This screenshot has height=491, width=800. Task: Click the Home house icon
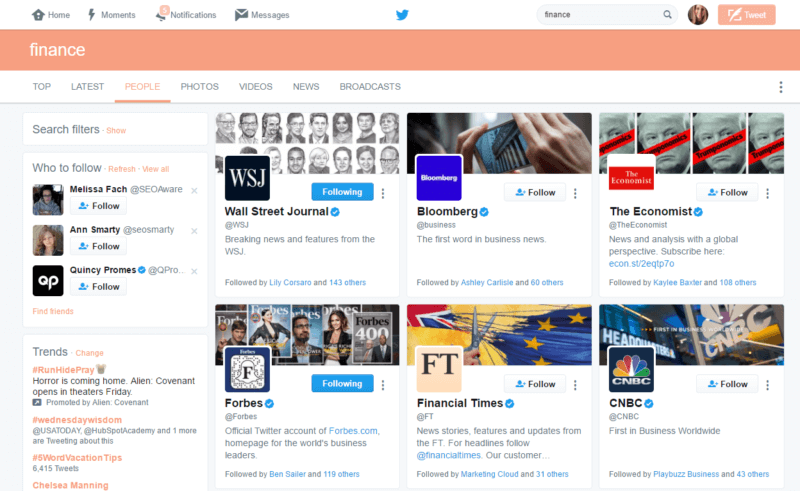click(x=38, y=15)
